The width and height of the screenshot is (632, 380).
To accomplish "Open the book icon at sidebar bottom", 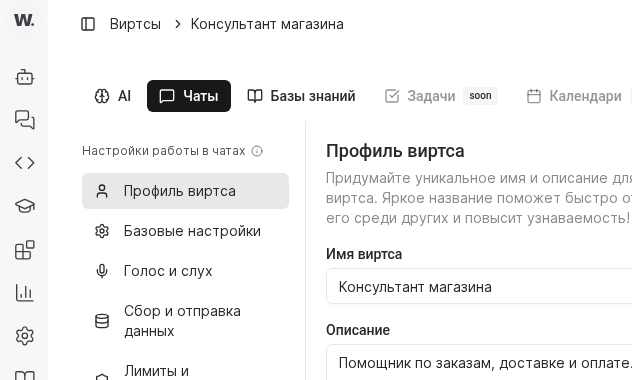I will 25,375.
